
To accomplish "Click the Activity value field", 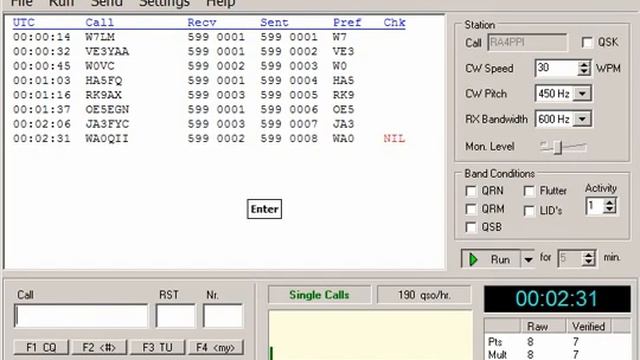I will click(x=595, y=207).
